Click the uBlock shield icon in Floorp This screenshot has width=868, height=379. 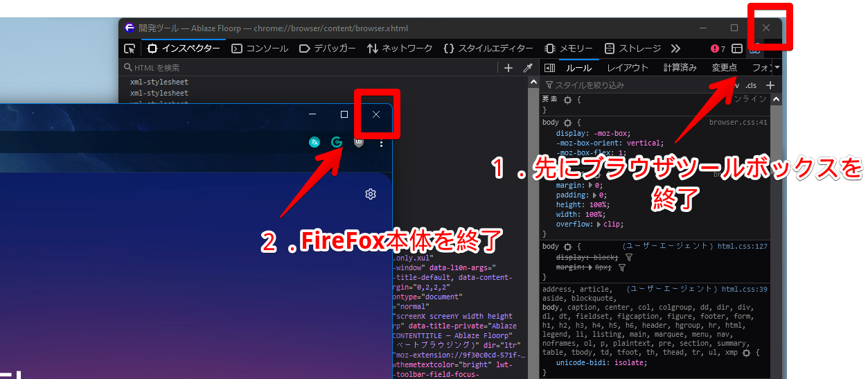[359, 142]
